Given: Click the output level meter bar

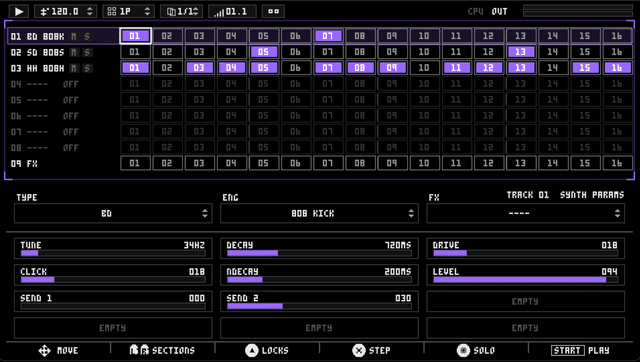Looking at the screenshot, I should point(578,11).
